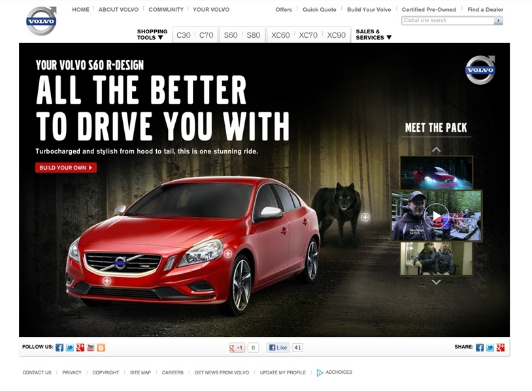Click the Meet the Pack heading

[436, 128]
